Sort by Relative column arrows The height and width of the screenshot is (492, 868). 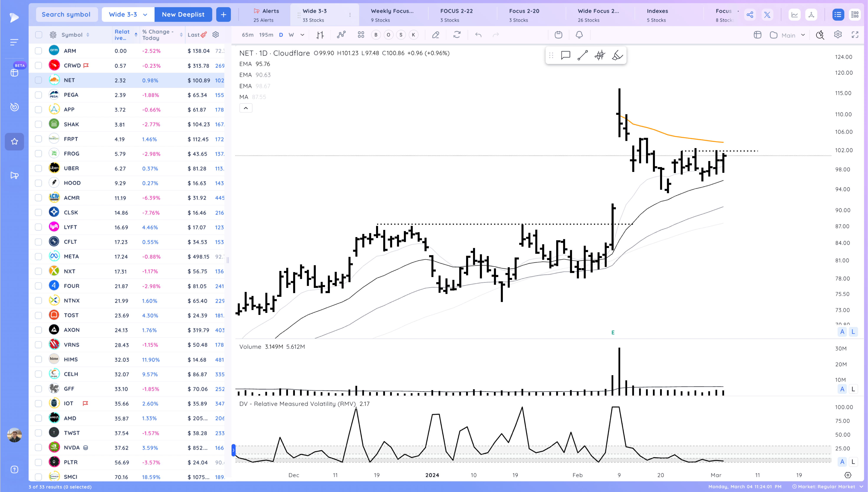[x=136, y=35]
